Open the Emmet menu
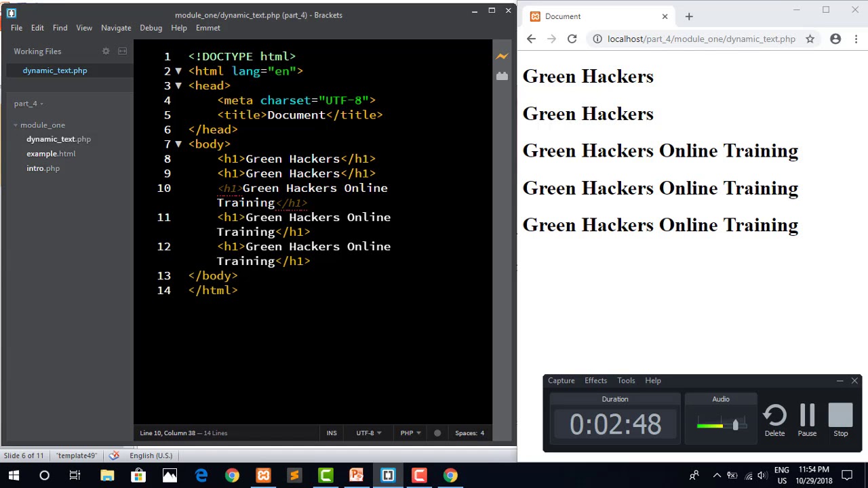 tap(208, 28)
